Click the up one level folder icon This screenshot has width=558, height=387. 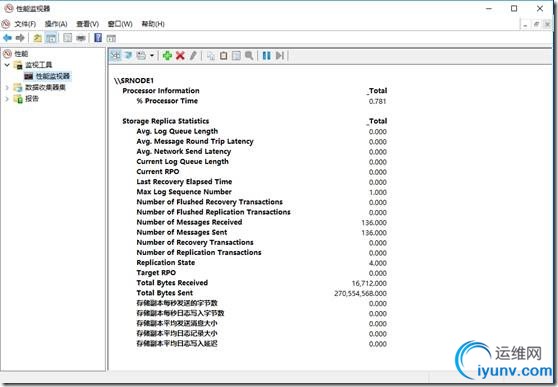click(37, 38)
